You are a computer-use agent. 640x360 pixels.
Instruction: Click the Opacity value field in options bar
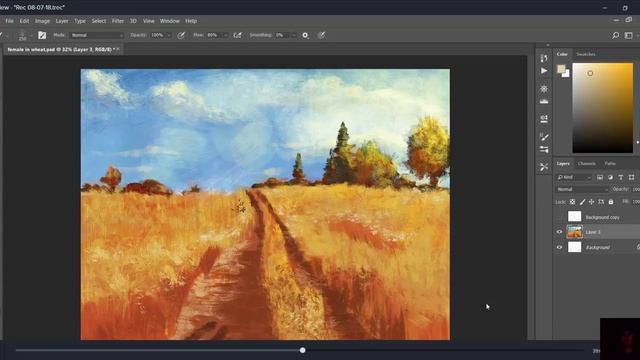click(x=157, y=36)
